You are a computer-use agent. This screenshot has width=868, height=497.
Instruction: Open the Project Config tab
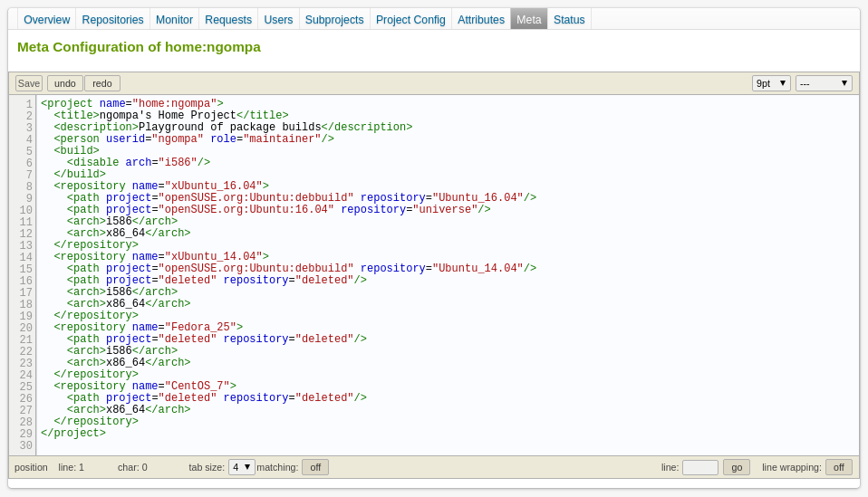(x=410, y=20)
